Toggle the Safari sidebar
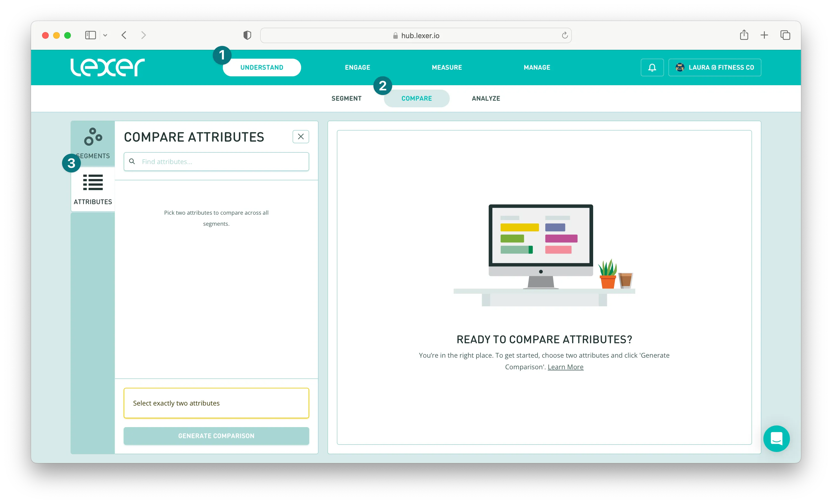The width and height of the screenshot is (832, 504). pyautogui.click(x=91, y=35)
